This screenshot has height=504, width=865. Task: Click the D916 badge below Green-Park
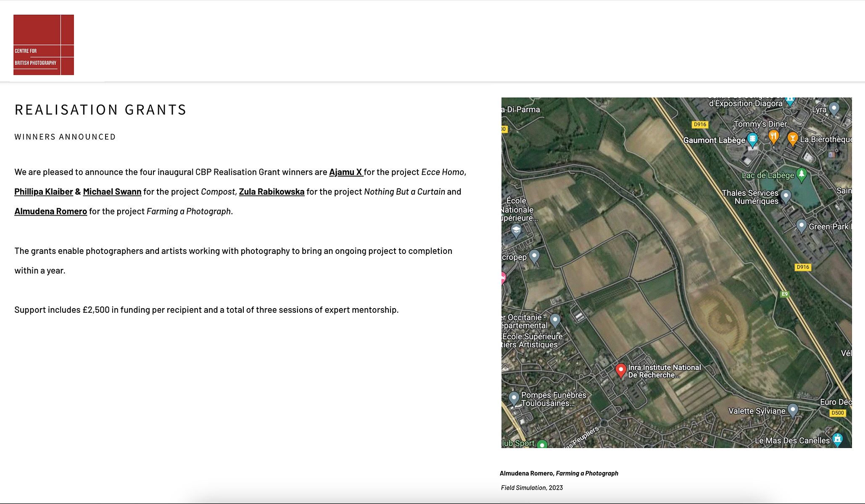(803, 267)
